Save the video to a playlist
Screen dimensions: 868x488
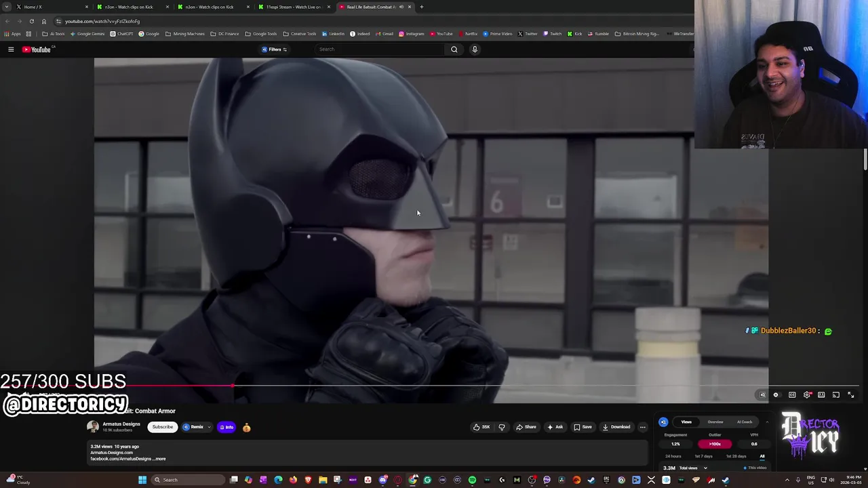[x=583, y=427]
